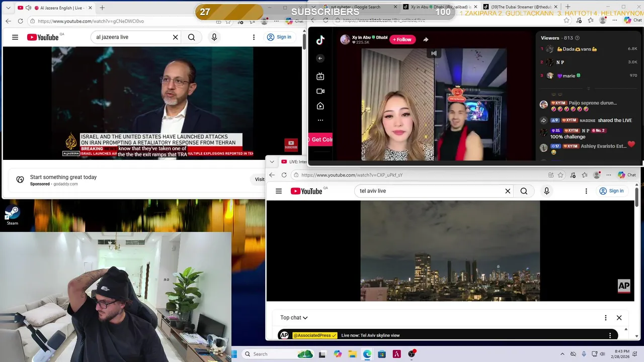Open YouTube guide menu in Al Jazeera window

click(15, 37)
